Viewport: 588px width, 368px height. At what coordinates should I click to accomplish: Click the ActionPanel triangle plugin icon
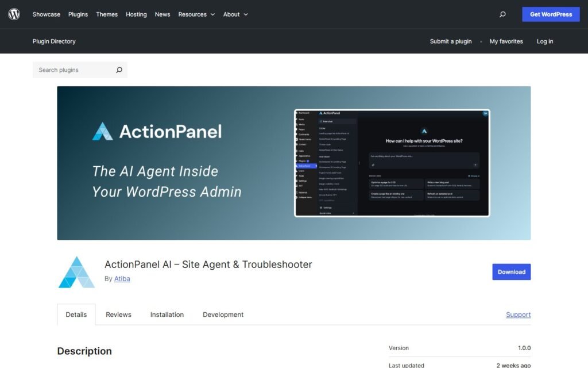pos(76,272)
